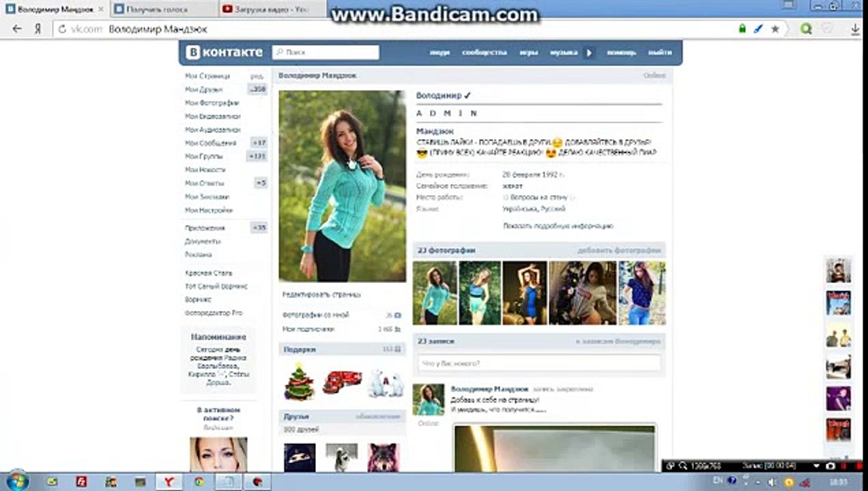Open 'Мои Сообщения' in the left sidebar

[210, 143]
